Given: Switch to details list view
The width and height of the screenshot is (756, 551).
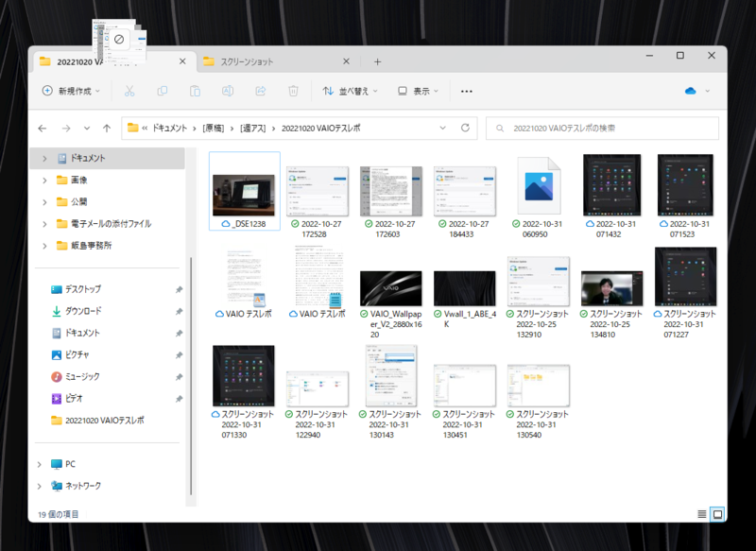Looking at the screenshot, I should (701, 514).
